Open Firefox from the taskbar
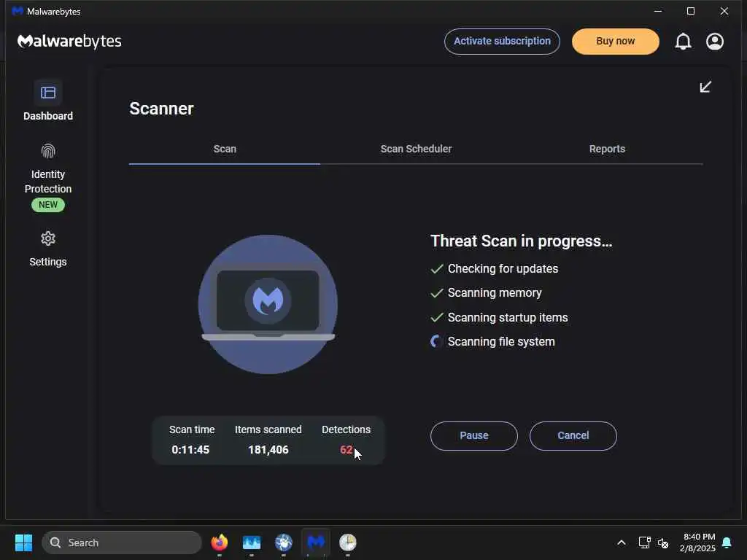This screenshot has width=747, height=560. pyautogui.click(x=219, y=542)
